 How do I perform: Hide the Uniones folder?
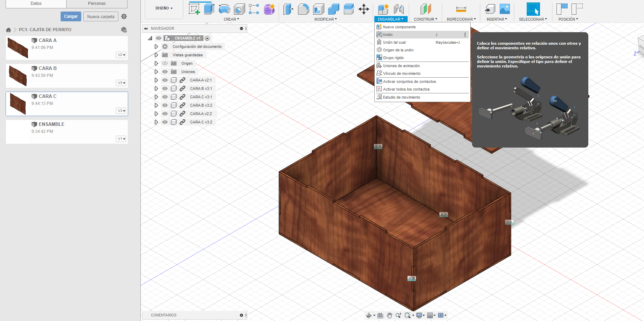(165, 72)
